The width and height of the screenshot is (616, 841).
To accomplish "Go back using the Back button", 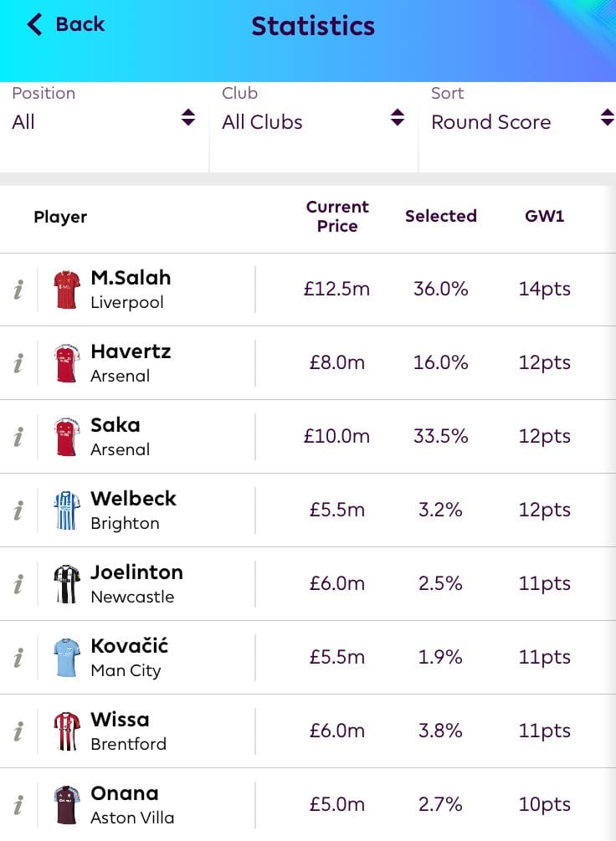I will click(66, 24).
